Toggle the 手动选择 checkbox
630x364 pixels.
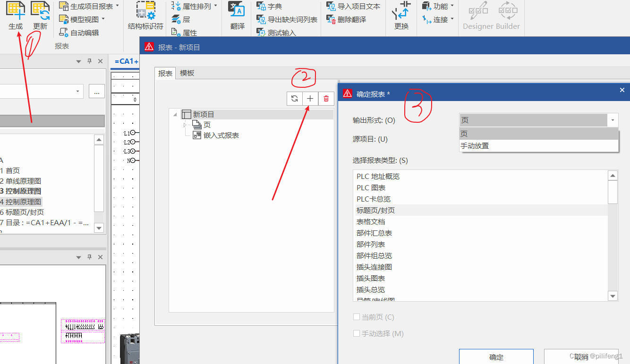357,333
